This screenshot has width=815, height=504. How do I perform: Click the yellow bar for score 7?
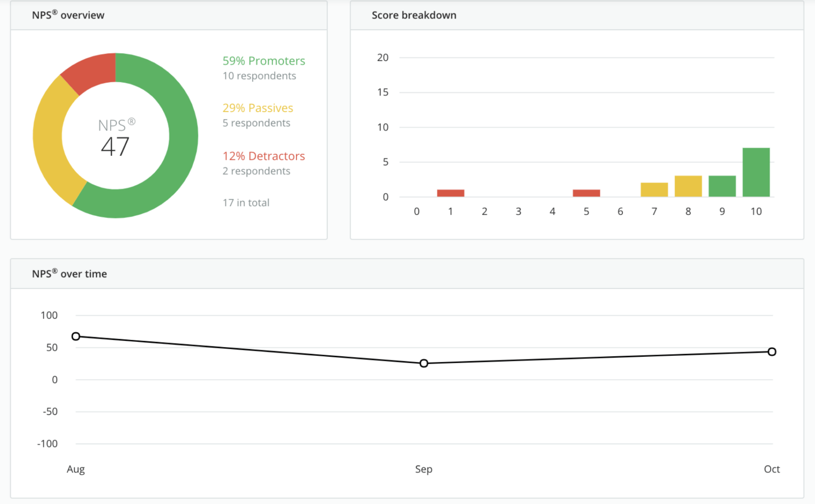pyautogui.click(x=654, y=190)
